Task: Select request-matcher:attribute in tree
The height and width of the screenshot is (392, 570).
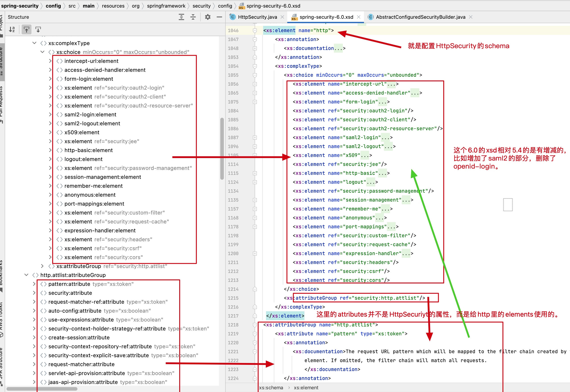Action: (81, 365)
